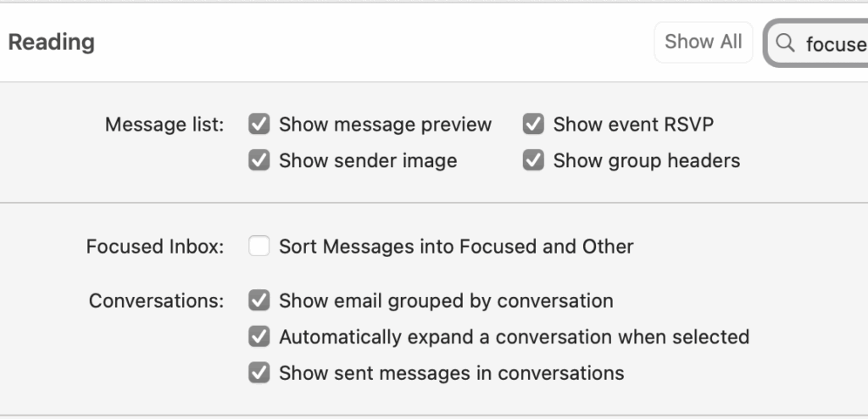
Task: Enable the Focused Inbox sorting checkbox box
Action: [259, 245]
